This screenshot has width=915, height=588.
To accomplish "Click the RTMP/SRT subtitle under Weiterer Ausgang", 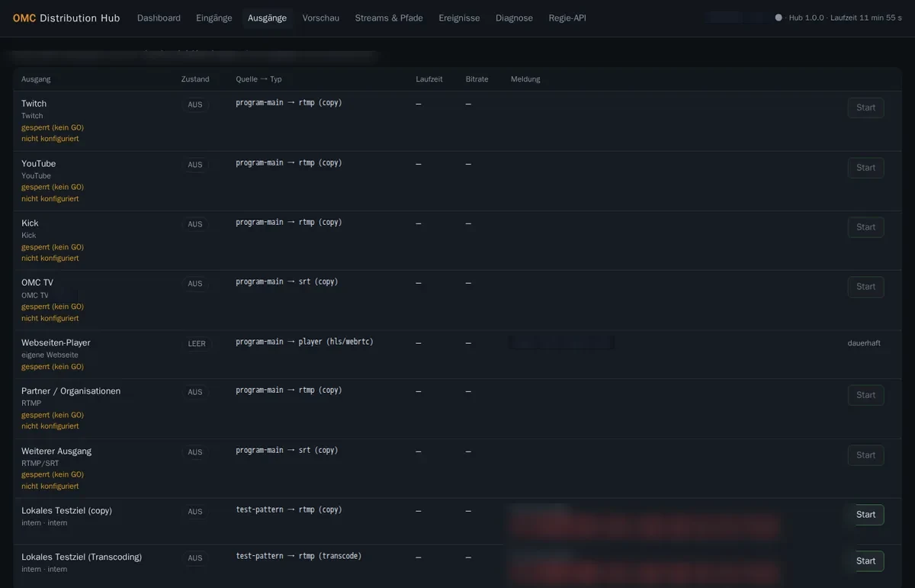I will 40,463.
